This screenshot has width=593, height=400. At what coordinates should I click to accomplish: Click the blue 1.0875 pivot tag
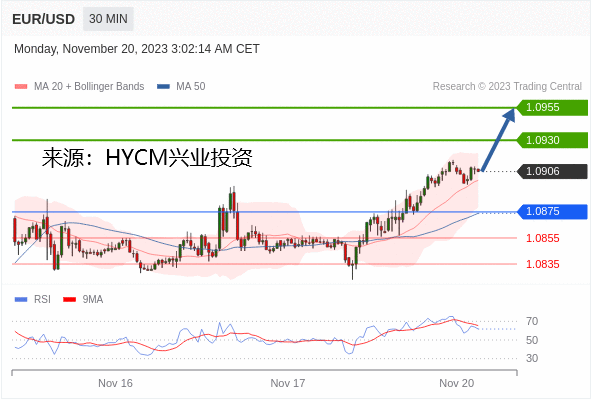tap(552, 211)
